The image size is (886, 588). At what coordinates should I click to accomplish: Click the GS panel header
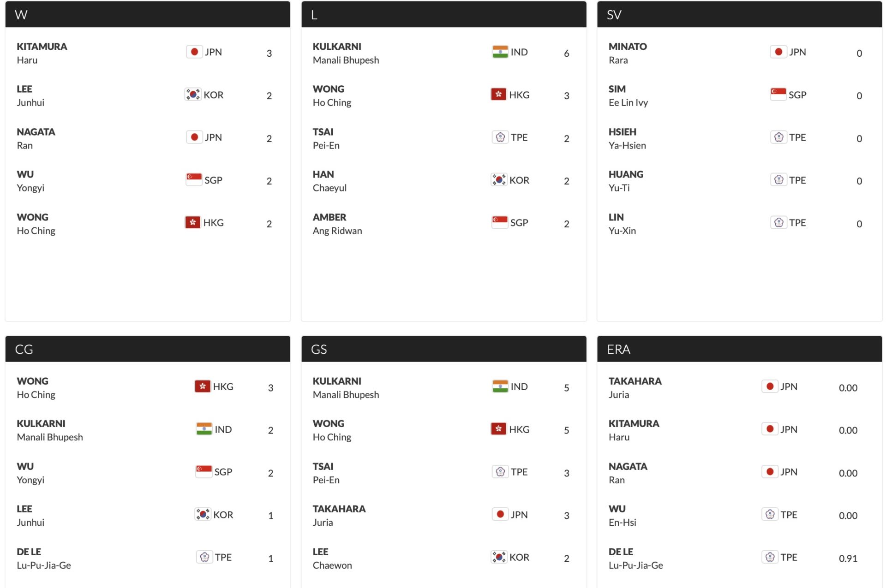pos(443,349)
